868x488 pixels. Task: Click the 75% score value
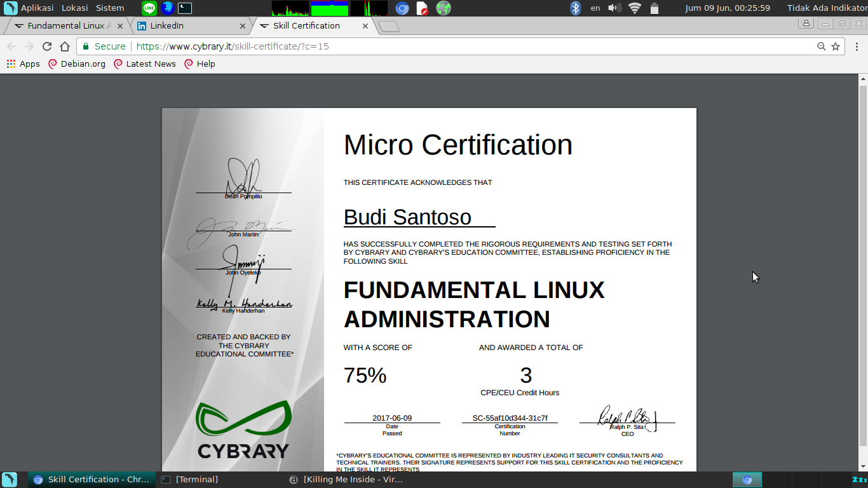pyautogui.click(x=365, y=376)
